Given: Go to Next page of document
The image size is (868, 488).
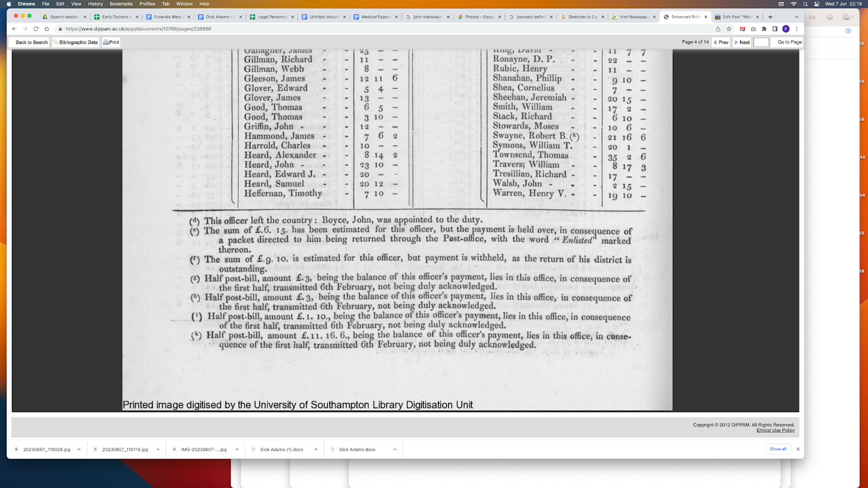Looking at the screenshot, I should click(x=742, y=42).
